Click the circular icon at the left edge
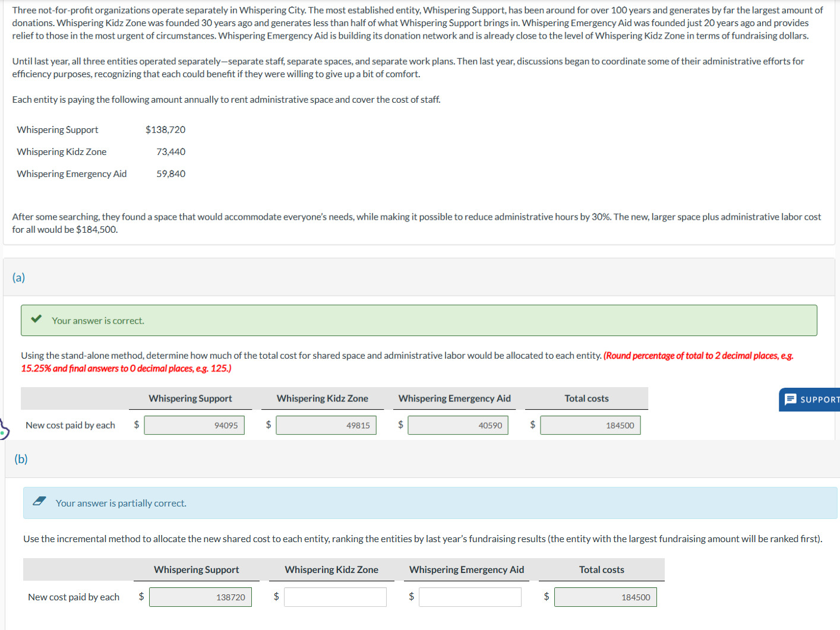The image size is (840, 630). point(3,429)
